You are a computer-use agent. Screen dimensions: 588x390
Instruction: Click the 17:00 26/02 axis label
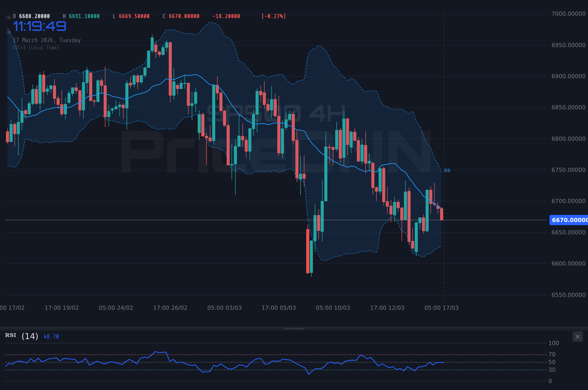(x=170, y=308)
